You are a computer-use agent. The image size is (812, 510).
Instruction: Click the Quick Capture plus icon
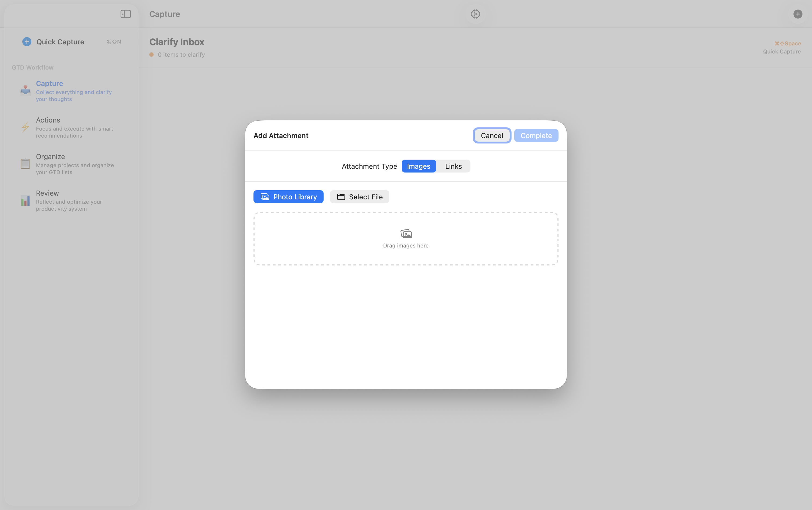point(27,41)
